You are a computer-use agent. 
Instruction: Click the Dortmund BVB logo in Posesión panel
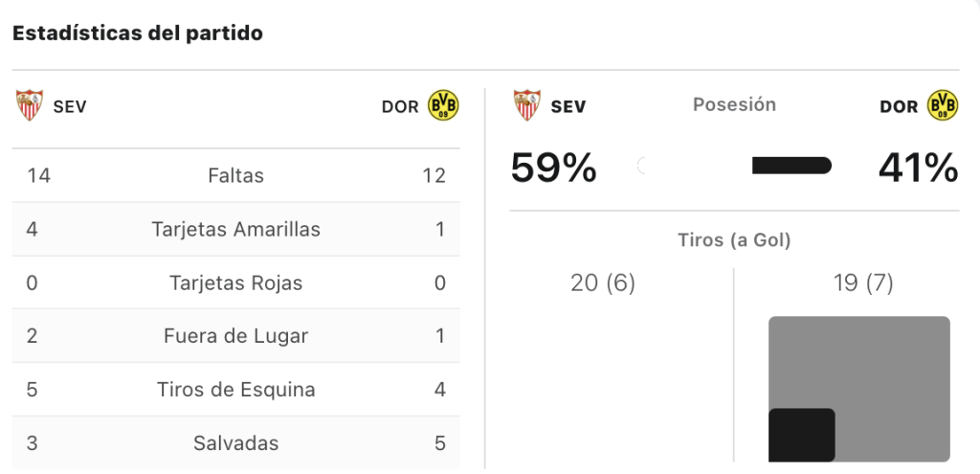coord(943,105)
